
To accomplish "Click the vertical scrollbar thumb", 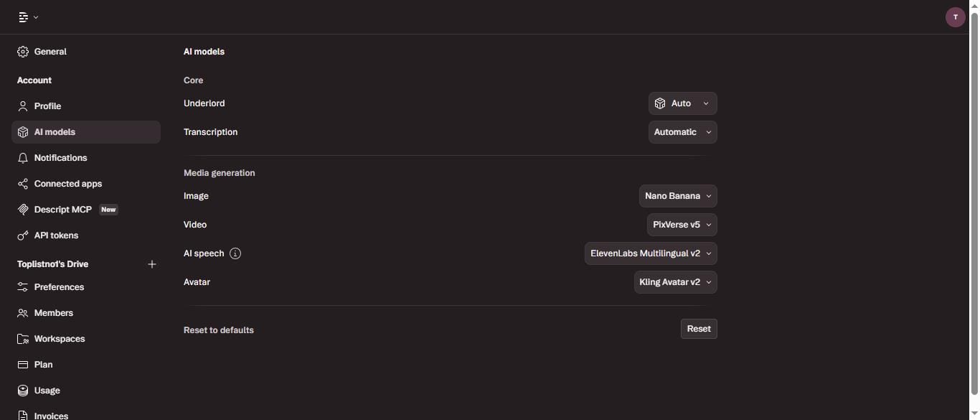I will (x=974, y=202).
